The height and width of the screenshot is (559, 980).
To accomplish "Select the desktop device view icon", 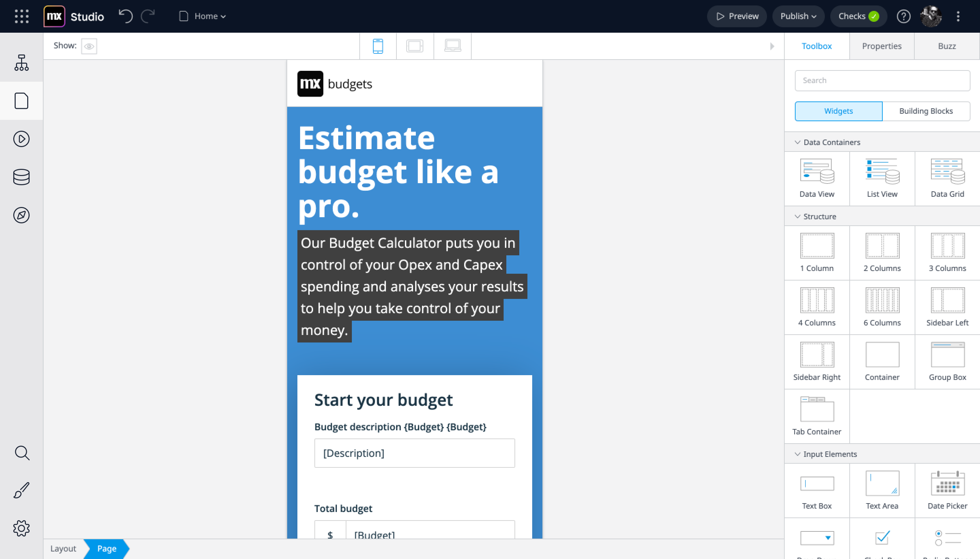I will [452, 46].
